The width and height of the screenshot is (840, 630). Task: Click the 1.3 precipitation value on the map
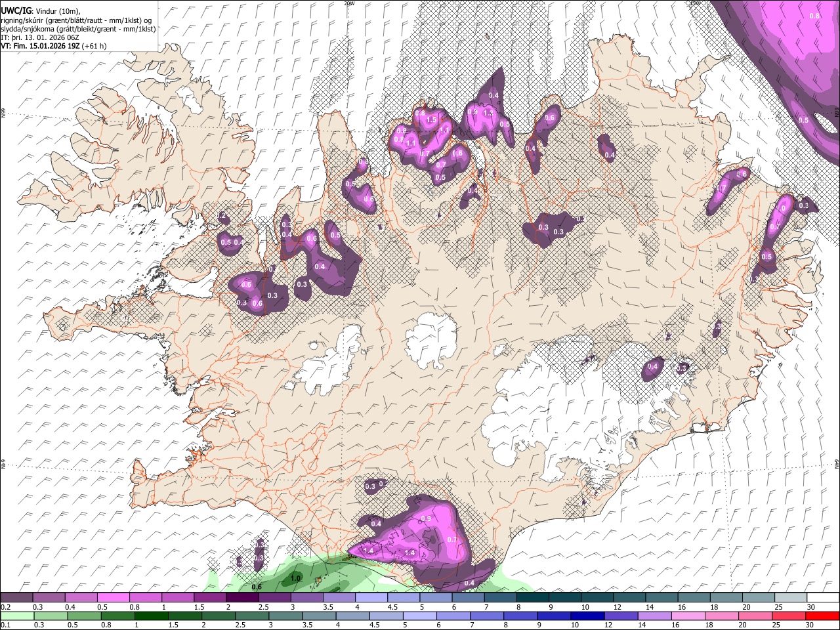click(x=488, y=113)
